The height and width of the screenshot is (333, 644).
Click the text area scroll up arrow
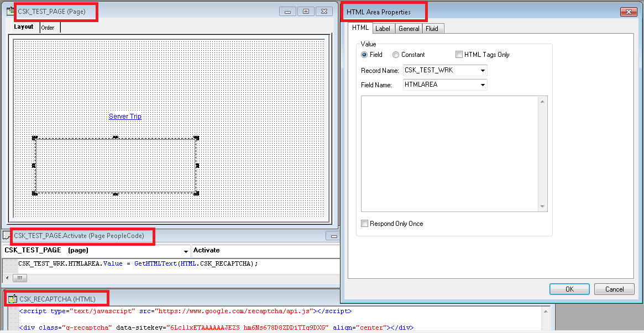pyautogui.click(x=542, y=102)
